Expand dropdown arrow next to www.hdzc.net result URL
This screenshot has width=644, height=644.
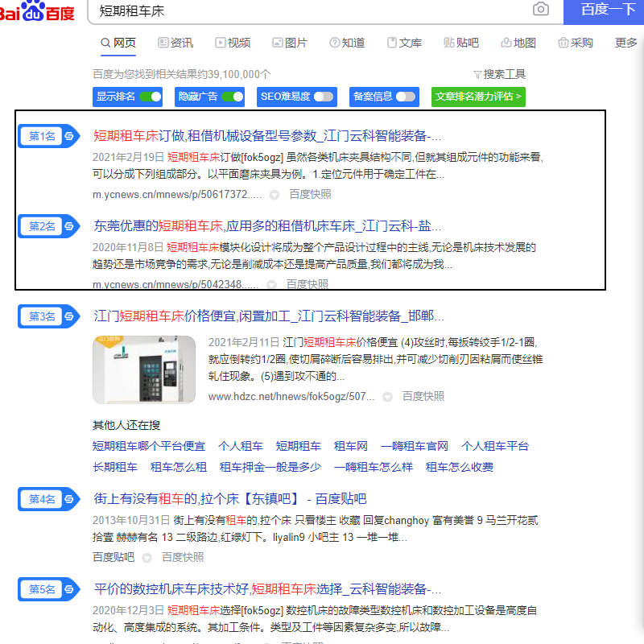(x=387, y=397)
